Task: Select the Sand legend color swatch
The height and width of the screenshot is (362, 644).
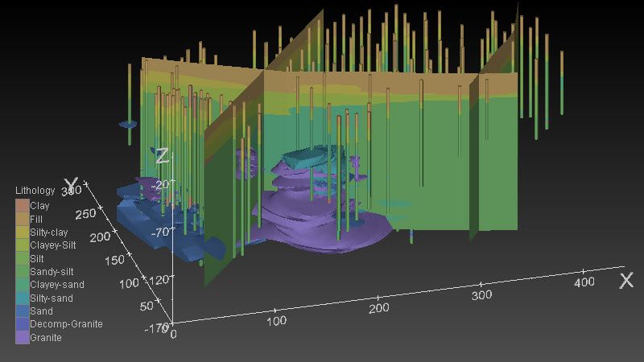Action: (x=22, y=311)
